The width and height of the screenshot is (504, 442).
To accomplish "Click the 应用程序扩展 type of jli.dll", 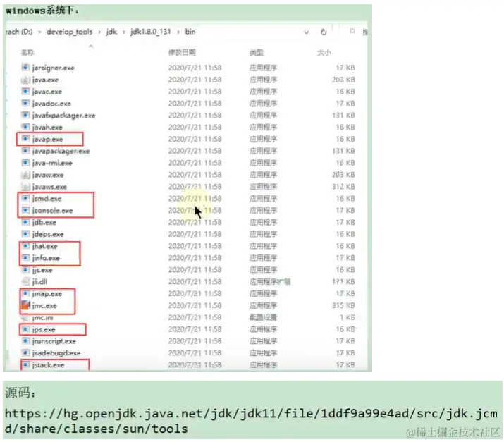I will (x=270, y=281).
